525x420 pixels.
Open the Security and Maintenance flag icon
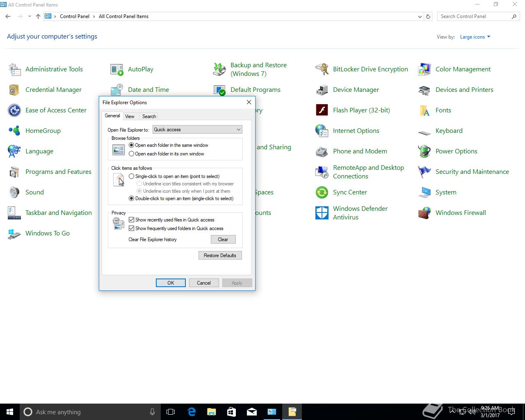point(425,172)
